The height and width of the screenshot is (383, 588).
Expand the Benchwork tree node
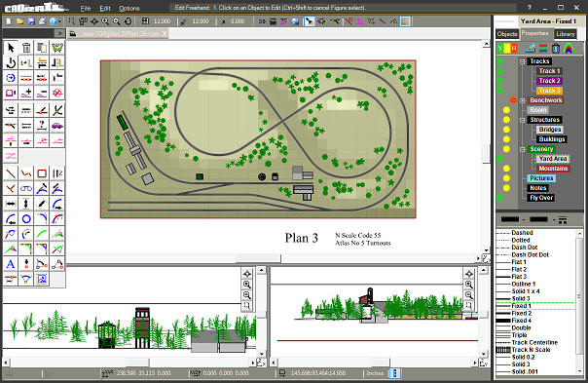pyautogui.click(x=522, y=100)
